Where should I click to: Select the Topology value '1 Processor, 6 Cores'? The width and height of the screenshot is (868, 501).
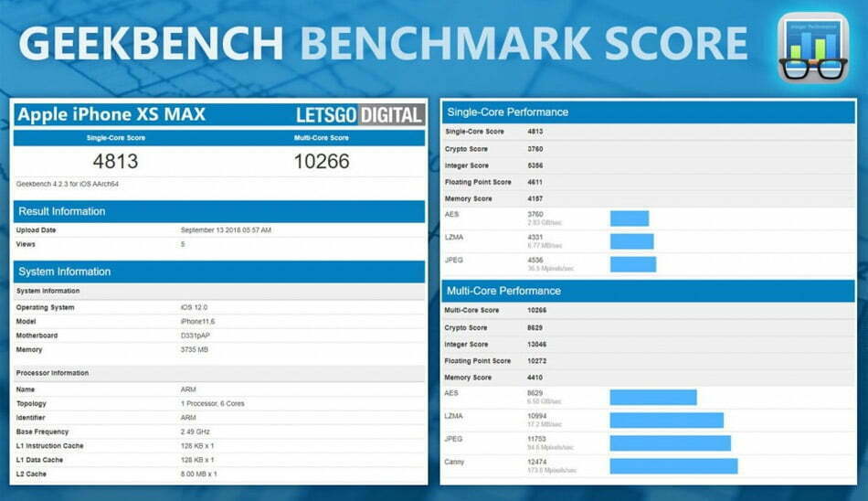point(213,403)
